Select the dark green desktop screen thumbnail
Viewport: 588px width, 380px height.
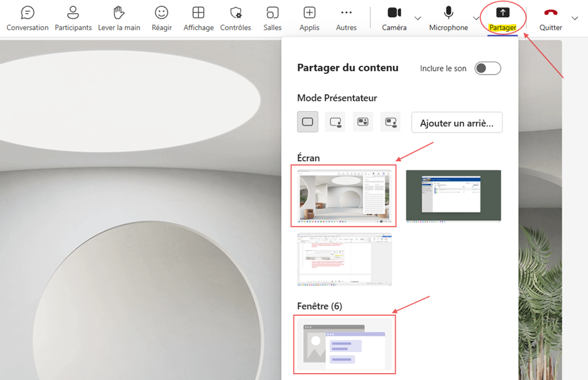tap(454, 196)
